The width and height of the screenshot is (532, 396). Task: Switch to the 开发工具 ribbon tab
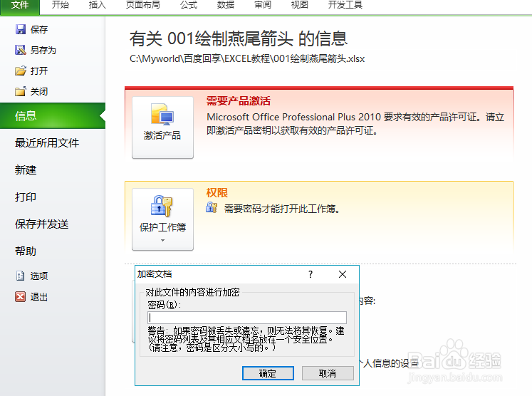(345, 5)
